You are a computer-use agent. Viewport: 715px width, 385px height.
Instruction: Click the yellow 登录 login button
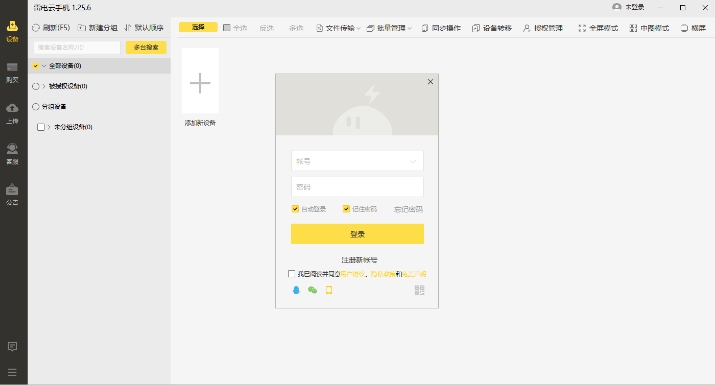[x=358, y=234]
